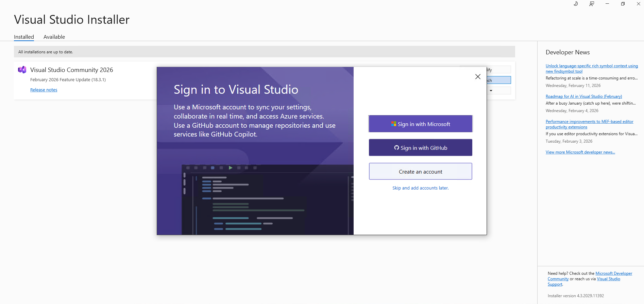Toggle the dark theme moon icon
Image resolution: width=644 pixels, height=304 pixels.
[576, 4]
